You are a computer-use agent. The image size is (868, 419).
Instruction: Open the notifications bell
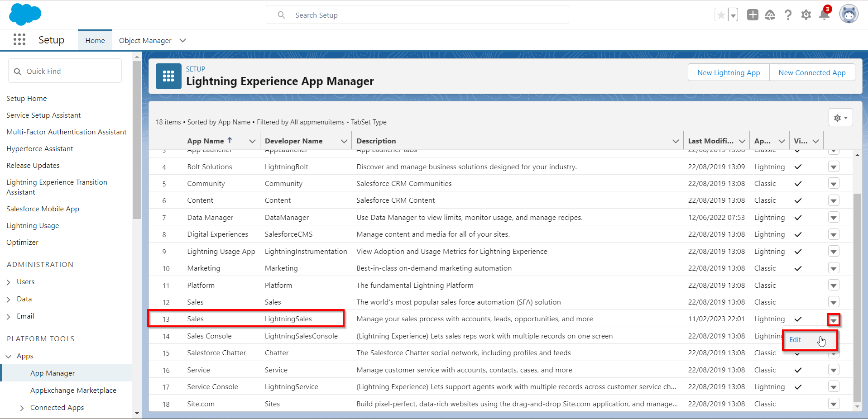[824, 15]
